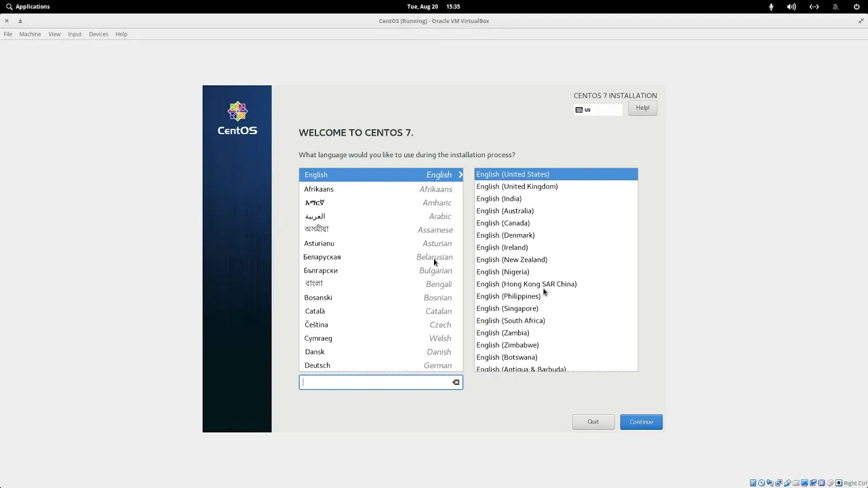Screen dimensions: 868x488
Task: Select English (United States) locale
Action: click(x=556, y=174)
